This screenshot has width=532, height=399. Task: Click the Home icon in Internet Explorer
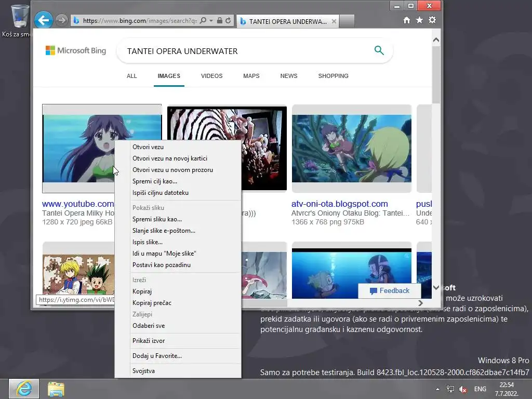pos(407,20)
